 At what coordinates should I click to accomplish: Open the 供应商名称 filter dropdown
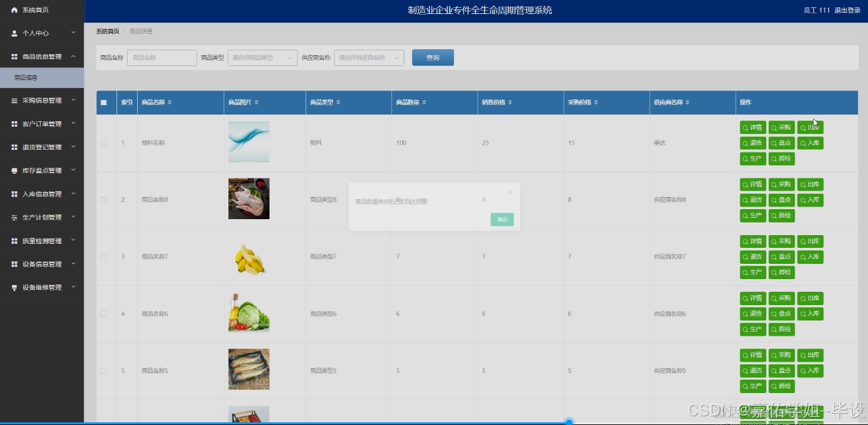369,58
